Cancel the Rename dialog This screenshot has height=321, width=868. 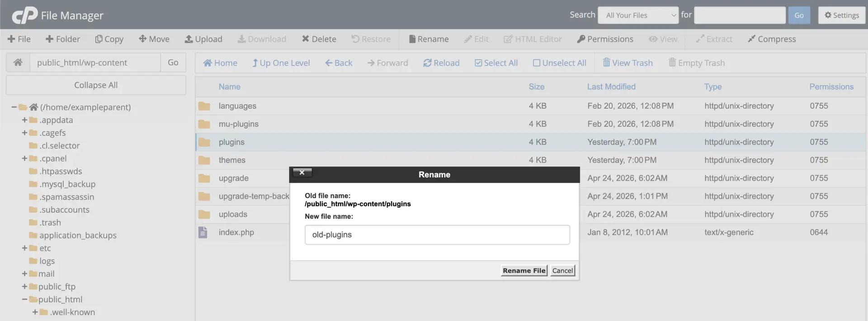pyautogui.click(x=562, y=270)
